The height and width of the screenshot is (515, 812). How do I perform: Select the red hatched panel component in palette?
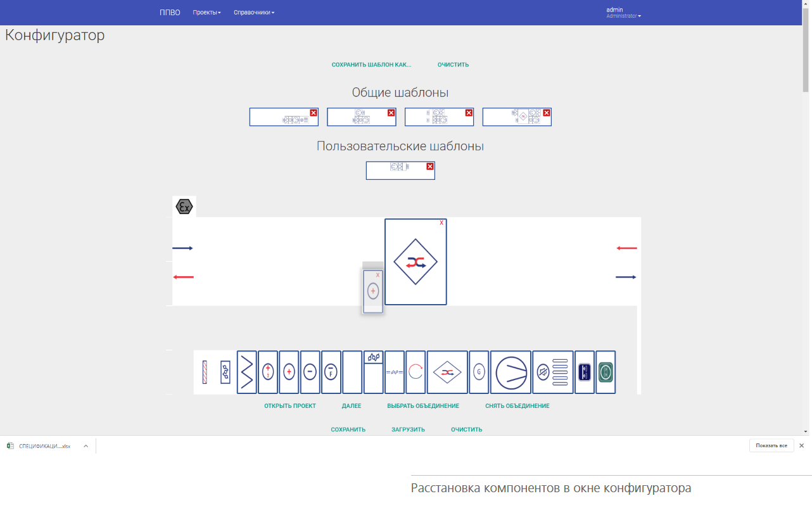tap(205, 372)
